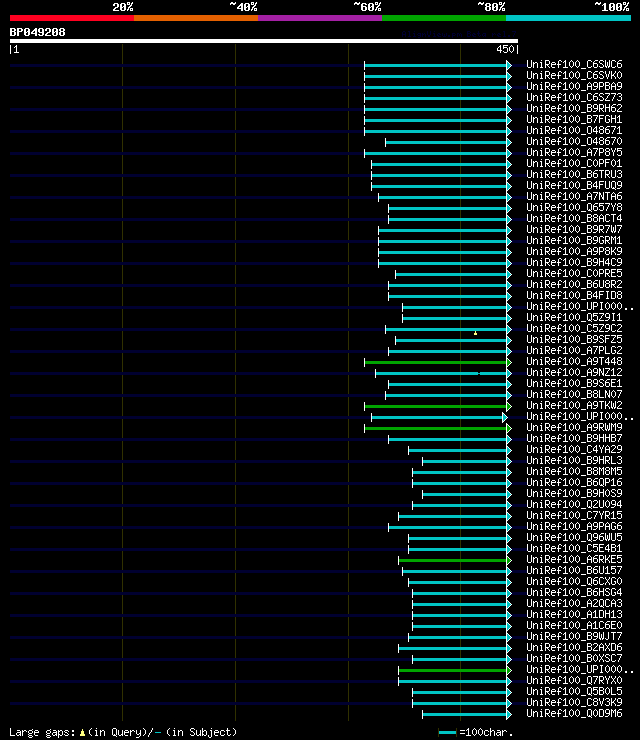Click the white query sequence bar

click(x=264, y=41)
